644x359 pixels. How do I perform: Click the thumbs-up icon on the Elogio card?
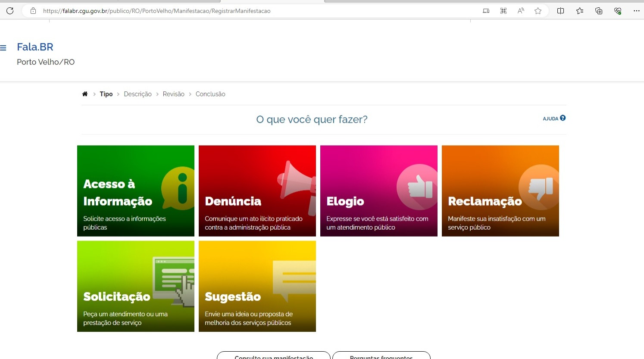(x=417, y=187)
